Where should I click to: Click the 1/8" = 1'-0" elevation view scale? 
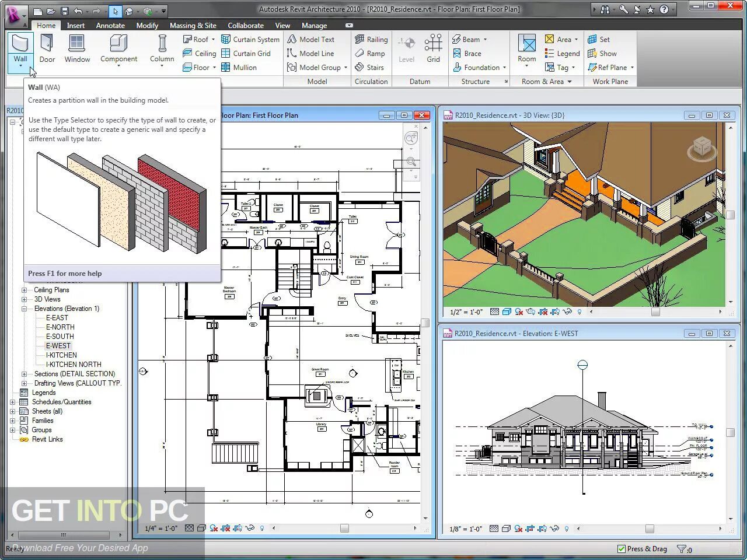click(x=465, y=529)
